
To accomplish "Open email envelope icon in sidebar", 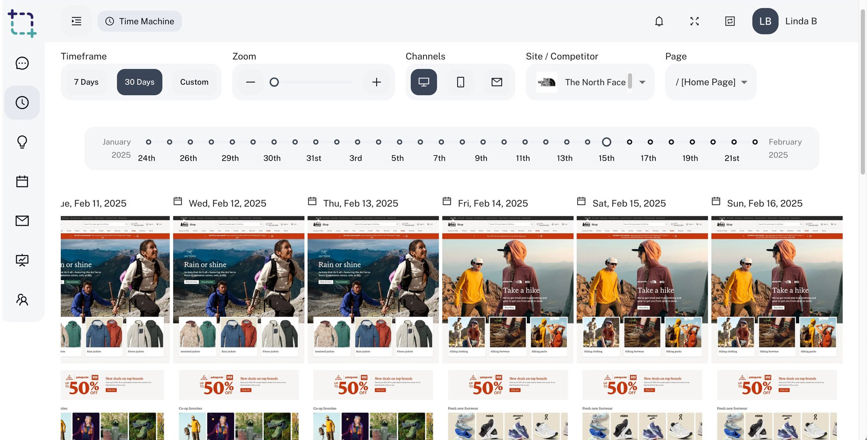I will point(22,221).
